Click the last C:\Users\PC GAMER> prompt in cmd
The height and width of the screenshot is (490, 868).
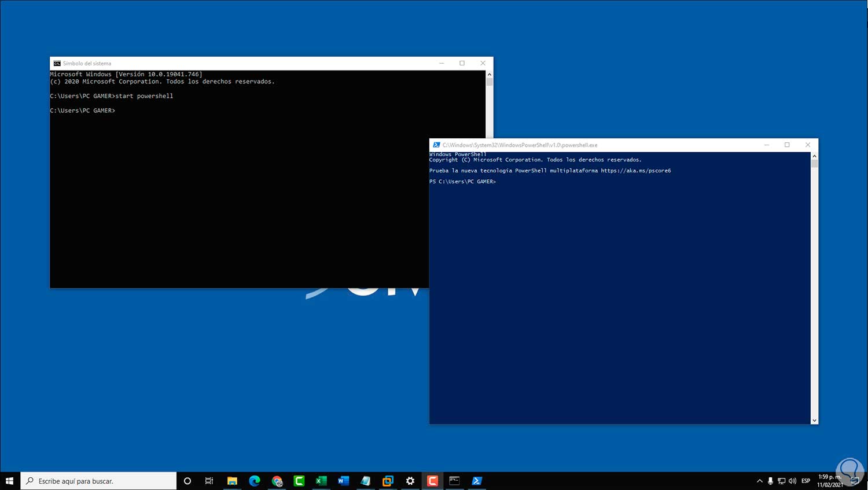[x=83, y=110]
